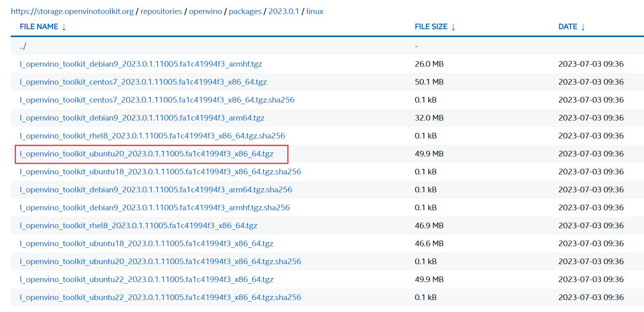
Task: Click the 49.9 MB size in ubuntu20 row
Action: tap(429, 154)
